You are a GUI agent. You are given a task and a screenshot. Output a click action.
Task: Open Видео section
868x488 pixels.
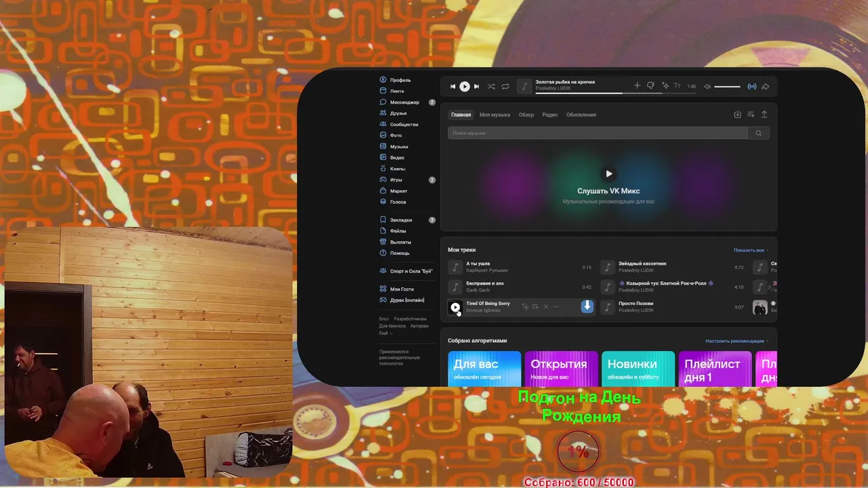point(397,158)
